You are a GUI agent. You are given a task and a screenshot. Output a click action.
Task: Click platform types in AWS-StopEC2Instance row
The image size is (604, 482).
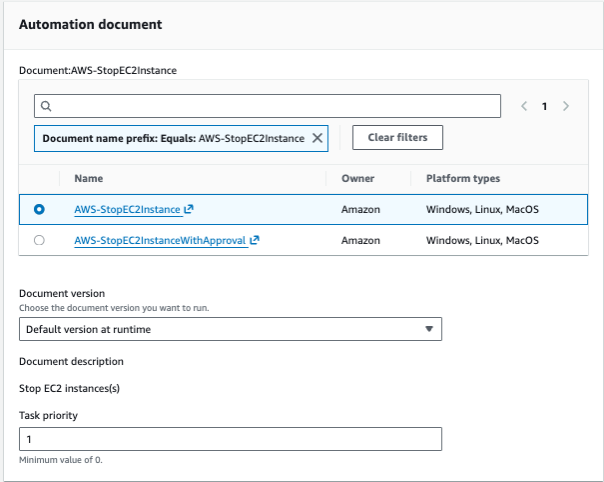(482, 209)
